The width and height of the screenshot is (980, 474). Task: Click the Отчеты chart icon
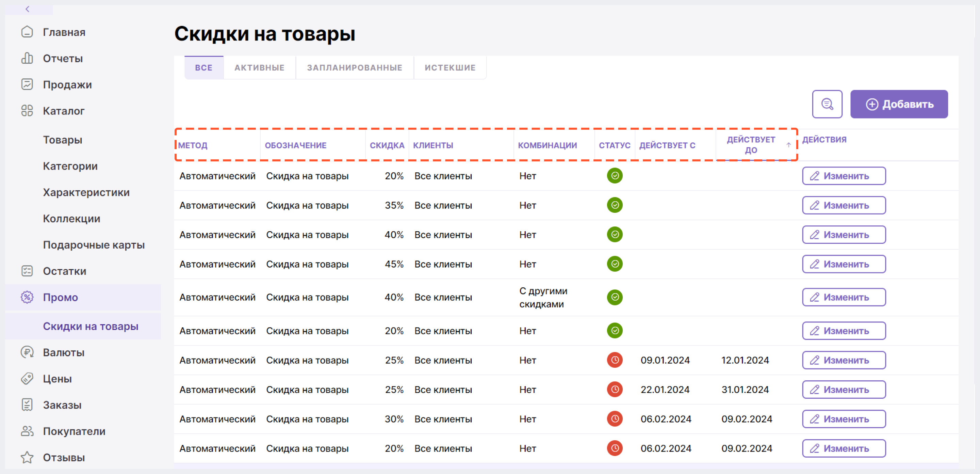[x=27, y=58]
